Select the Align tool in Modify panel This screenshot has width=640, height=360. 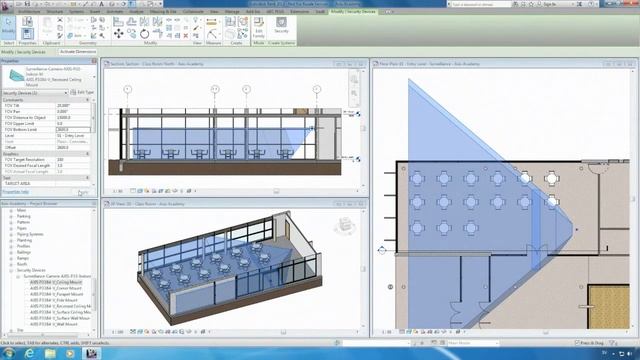click(x=118, y=21)
